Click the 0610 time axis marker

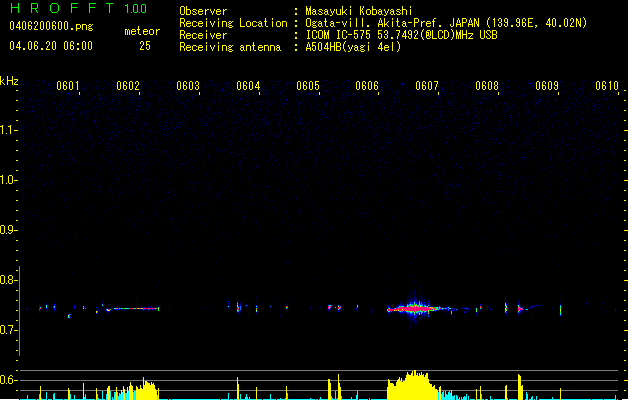607,86
